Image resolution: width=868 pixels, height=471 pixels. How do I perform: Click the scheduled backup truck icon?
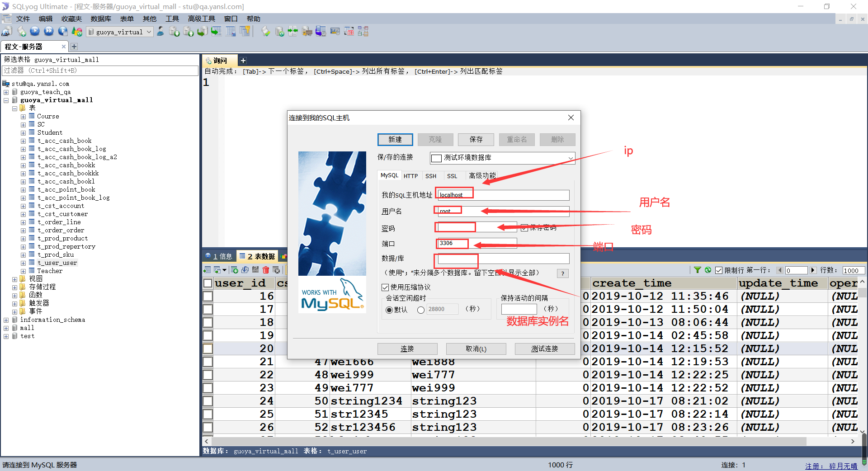pyautogui.click(x=307, y=32)
